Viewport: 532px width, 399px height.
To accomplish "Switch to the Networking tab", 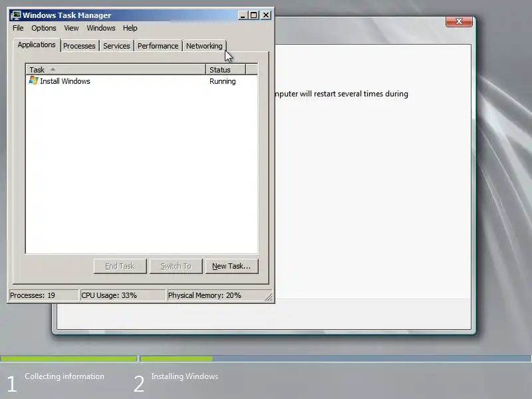I will click(204, 46).
